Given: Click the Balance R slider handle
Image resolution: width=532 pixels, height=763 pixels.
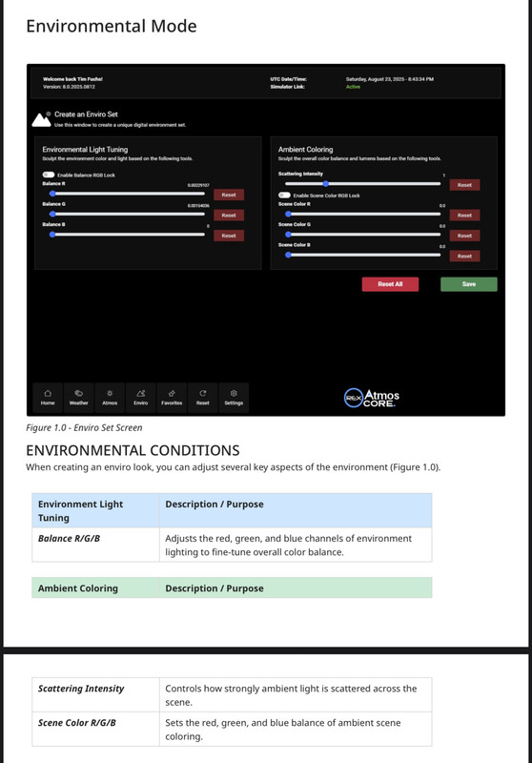Looking at the screenshot, I should [52, 194].
